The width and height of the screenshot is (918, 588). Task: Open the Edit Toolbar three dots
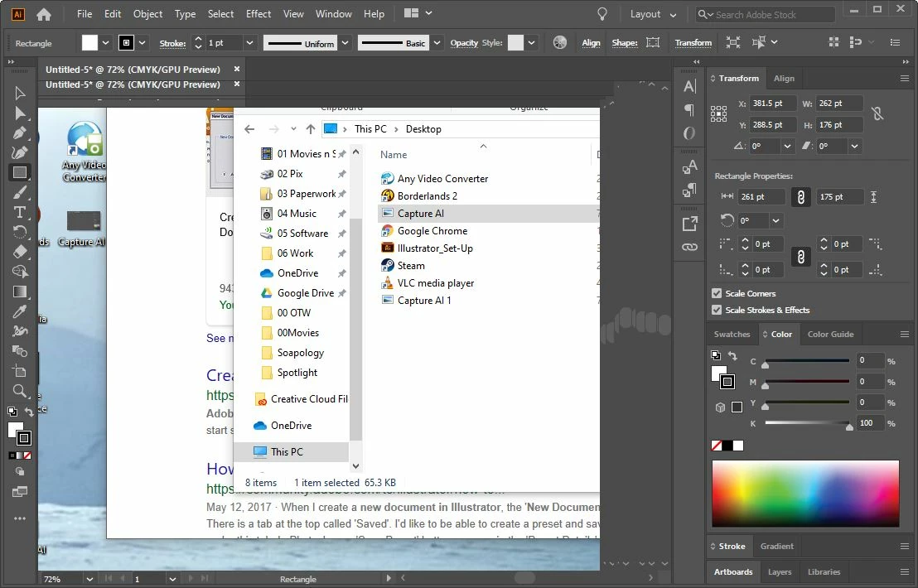pos(19,518)
